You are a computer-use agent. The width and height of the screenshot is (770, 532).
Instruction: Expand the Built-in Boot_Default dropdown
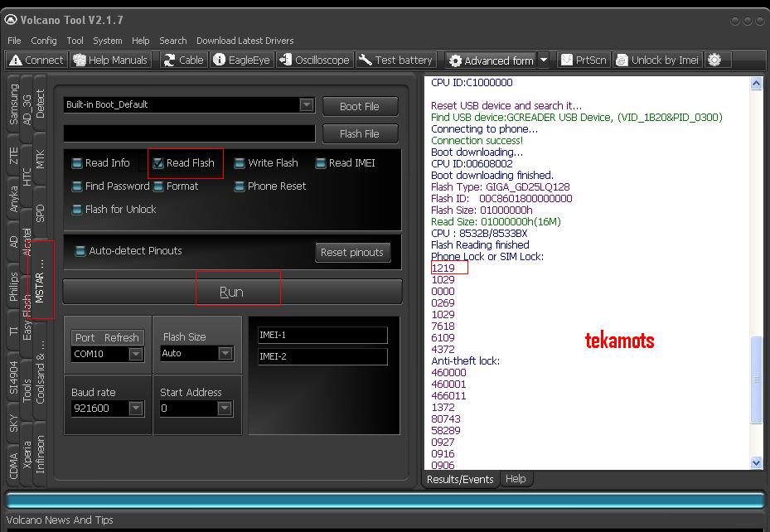307,104
